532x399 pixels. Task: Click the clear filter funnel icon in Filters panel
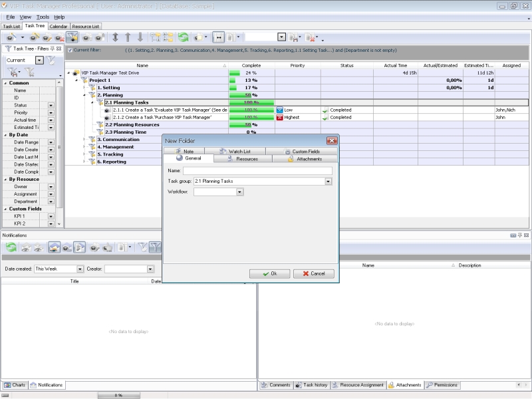click(30, 72)
